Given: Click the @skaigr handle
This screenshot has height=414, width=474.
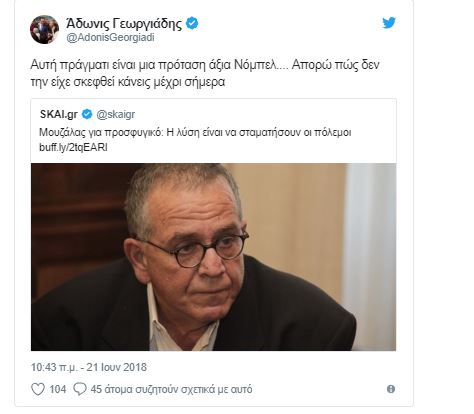Looking at the screenshot, I should [x=116, y=115].
